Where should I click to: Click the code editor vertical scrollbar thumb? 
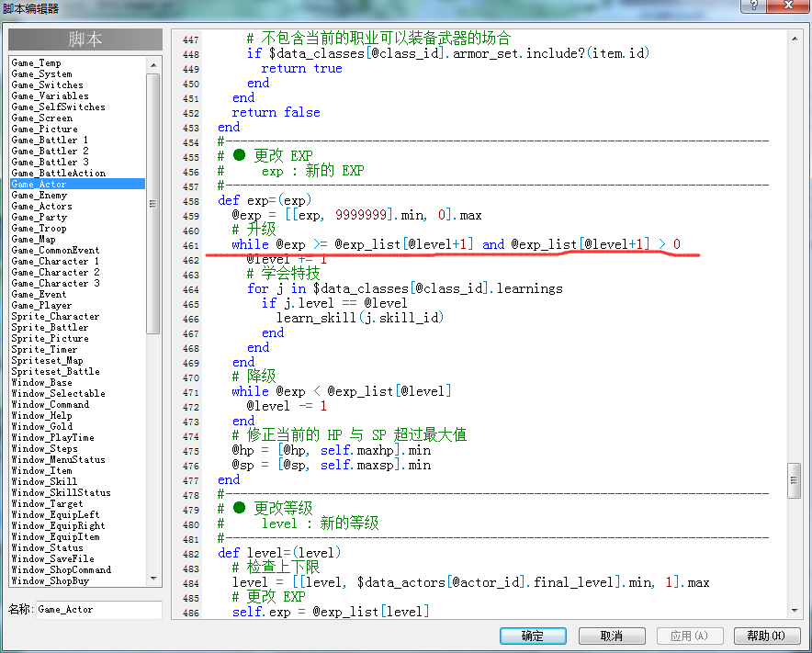pyautogui.click(x=795, y=480)
